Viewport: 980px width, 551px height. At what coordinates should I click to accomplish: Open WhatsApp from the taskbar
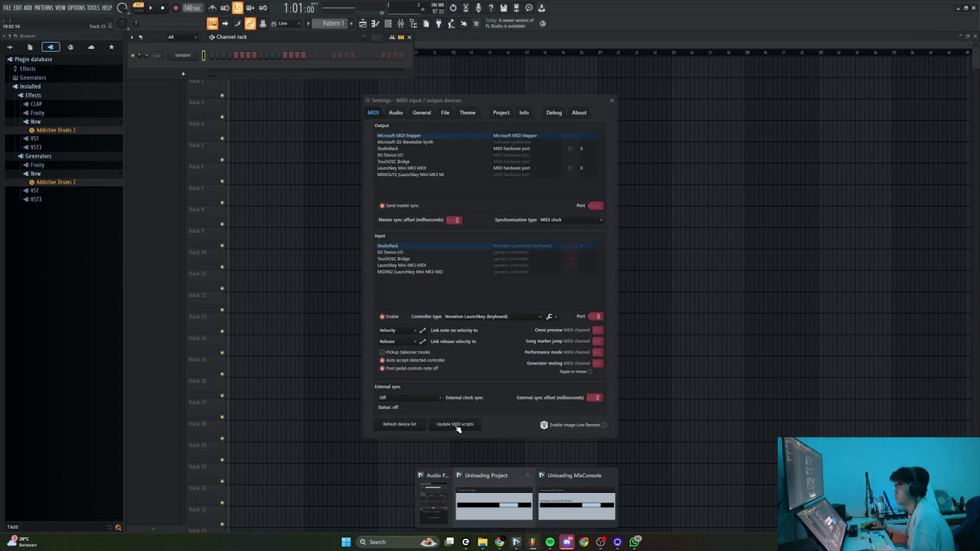tap(635, 542)
